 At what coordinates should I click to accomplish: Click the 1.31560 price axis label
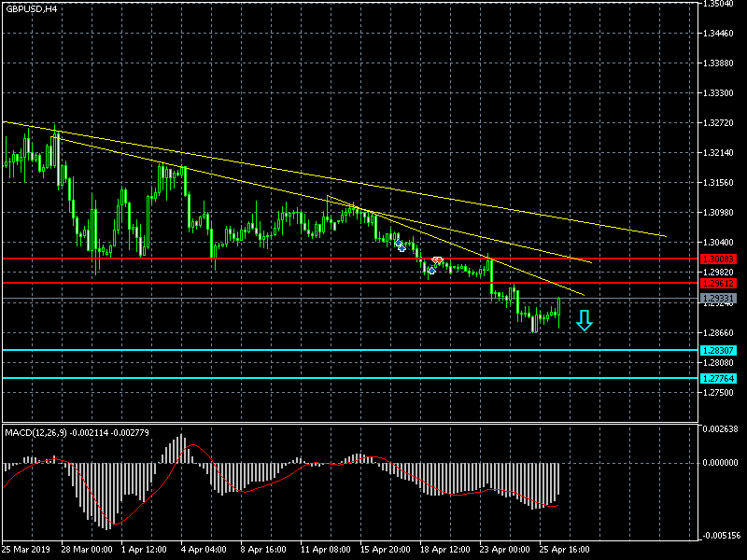click(x=718, y=183)
